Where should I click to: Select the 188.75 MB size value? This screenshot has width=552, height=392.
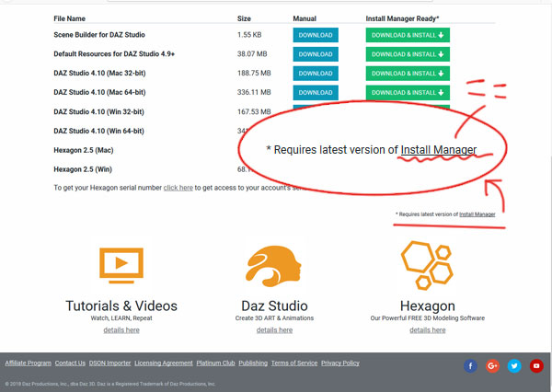(x=254, y=73)
